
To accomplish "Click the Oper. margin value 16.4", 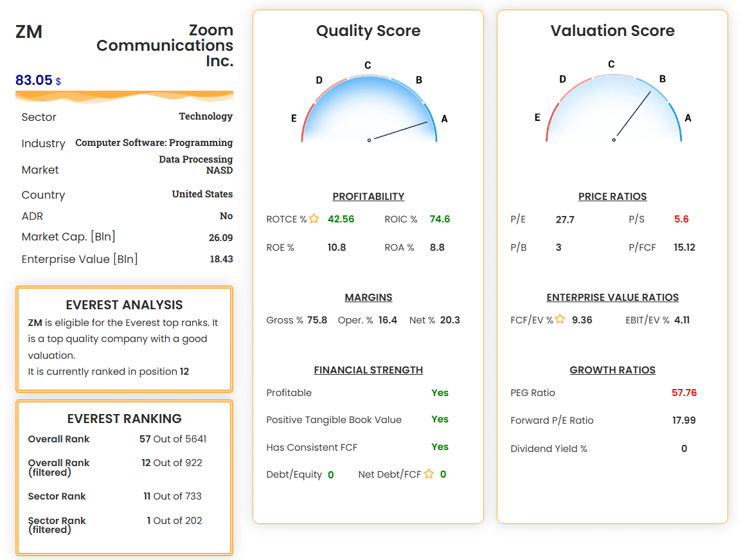I will (388, 320).
